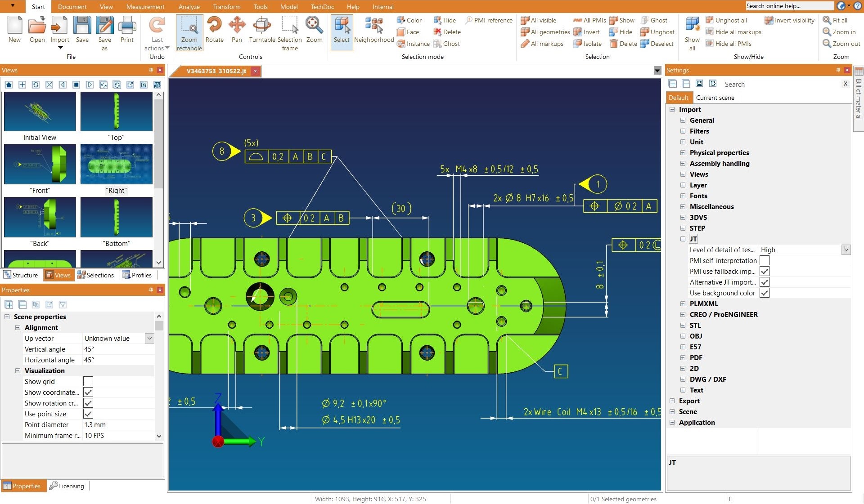The width and height of the screenshot is (864, 504).
Task: Disable PMI use fallback import
Action: [x=764, y=271]
